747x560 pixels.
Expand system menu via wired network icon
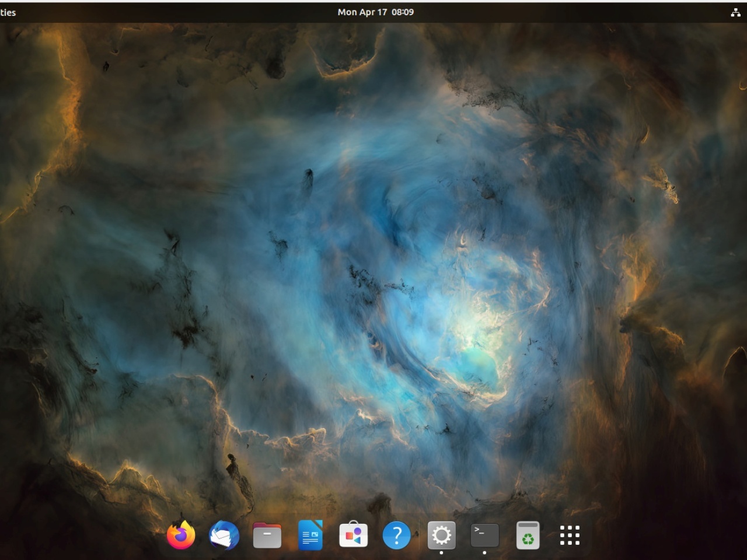(735, 12)
